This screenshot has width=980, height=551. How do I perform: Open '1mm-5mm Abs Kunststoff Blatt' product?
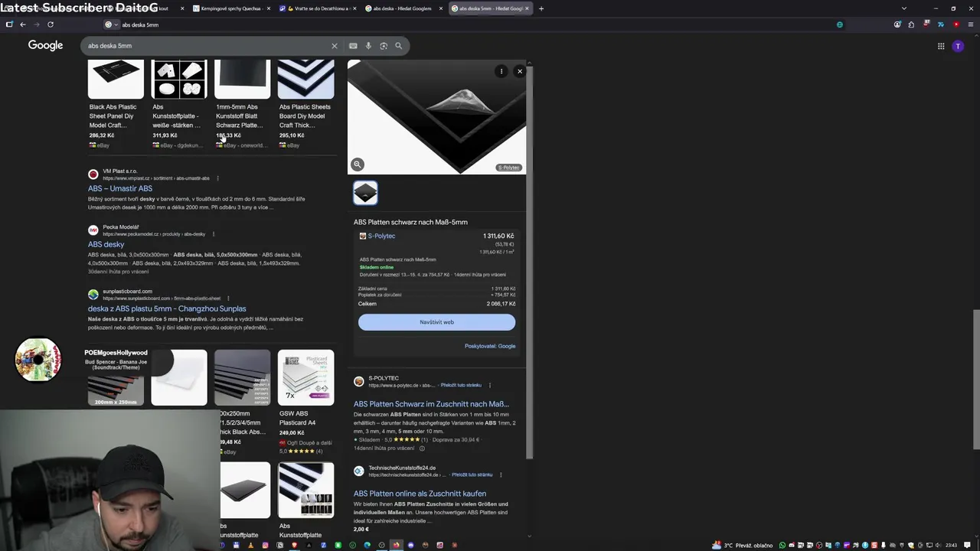click(242, 104)
